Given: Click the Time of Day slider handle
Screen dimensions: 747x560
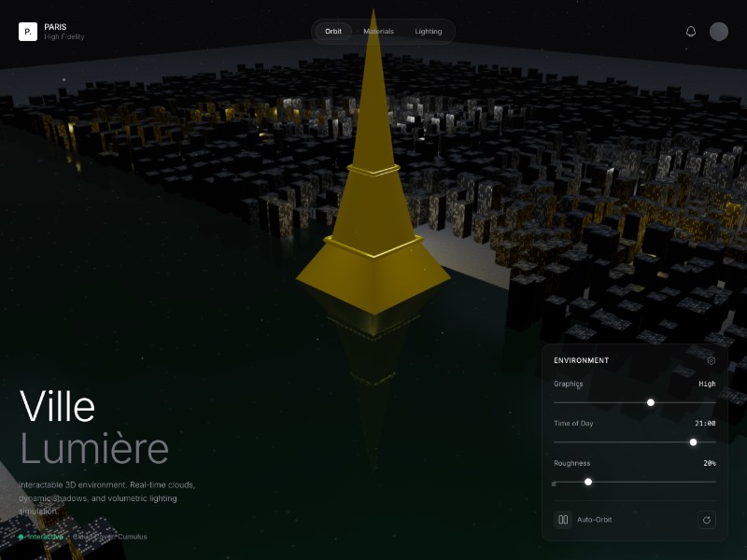Looking at the screenshot, I should pyautogui.click(x=692, y=441).
